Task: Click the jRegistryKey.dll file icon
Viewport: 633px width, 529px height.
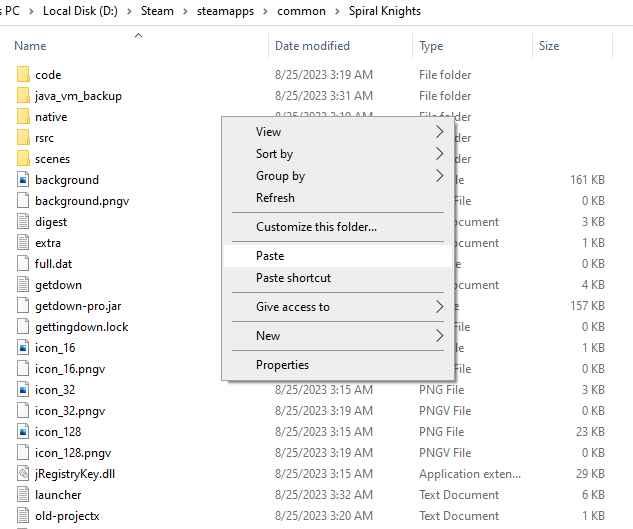Action: pos(24,474)
